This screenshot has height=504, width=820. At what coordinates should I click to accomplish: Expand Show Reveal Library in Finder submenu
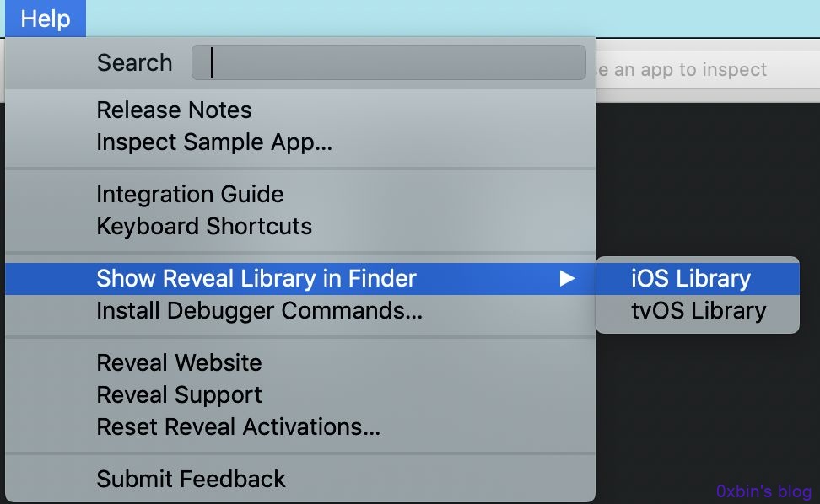tap(300, 278)
